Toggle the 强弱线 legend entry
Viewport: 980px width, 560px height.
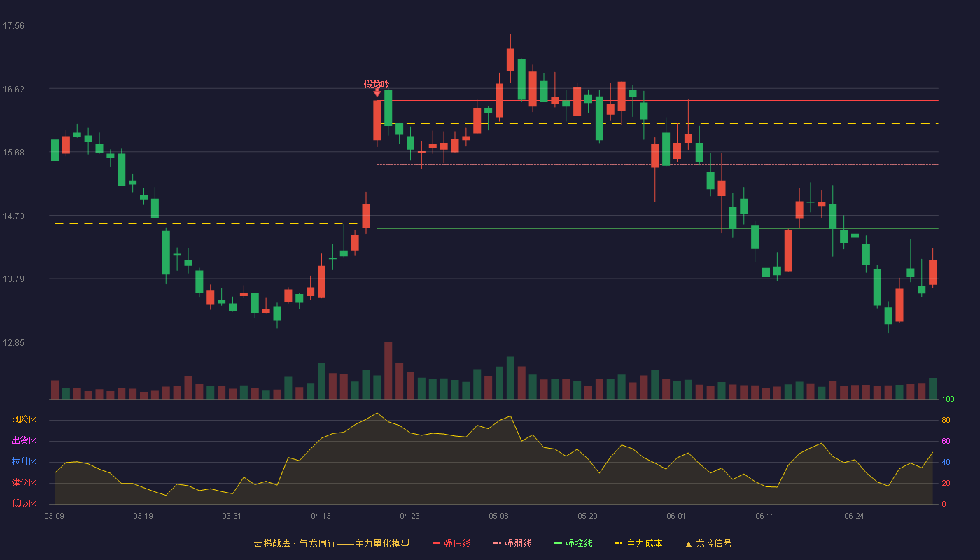(x=512, y=543)
